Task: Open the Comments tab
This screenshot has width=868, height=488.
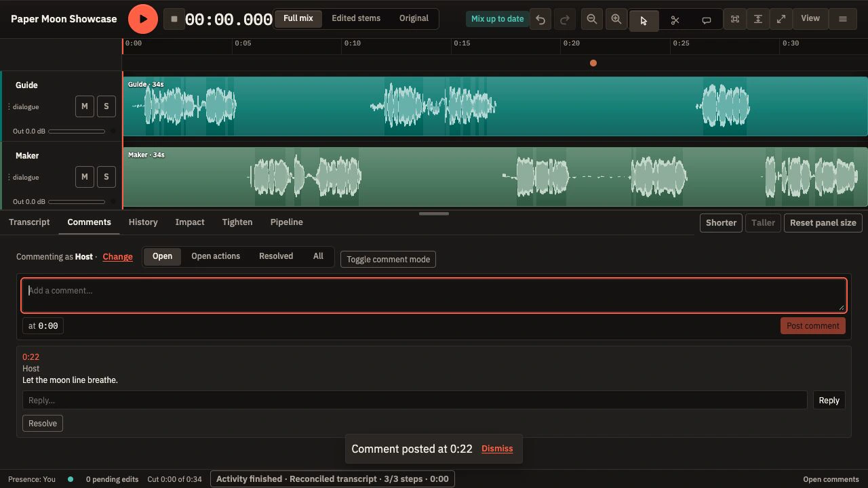Action: (89, 222)
